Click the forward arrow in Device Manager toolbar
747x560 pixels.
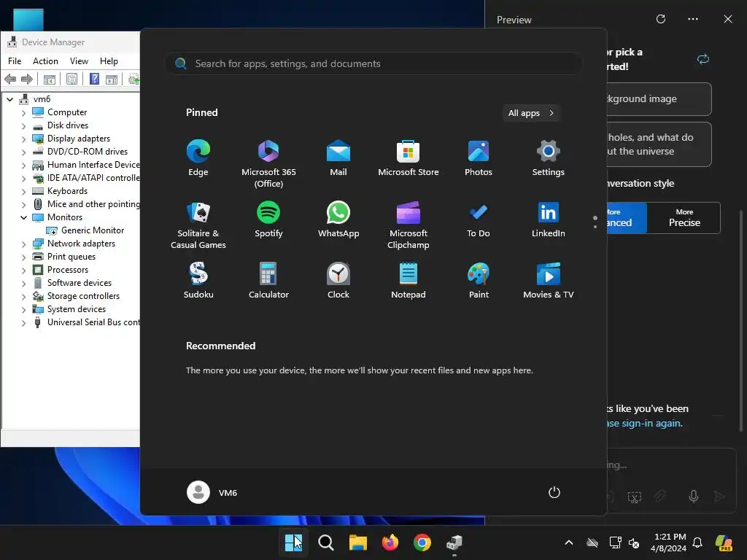(27, 79)
